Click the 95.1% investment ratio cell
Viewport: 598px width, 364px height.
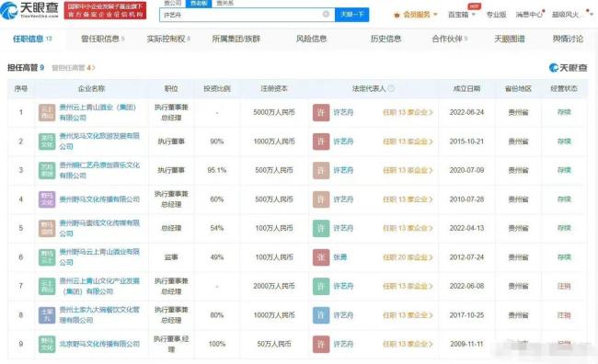click(x=216, y=170)
